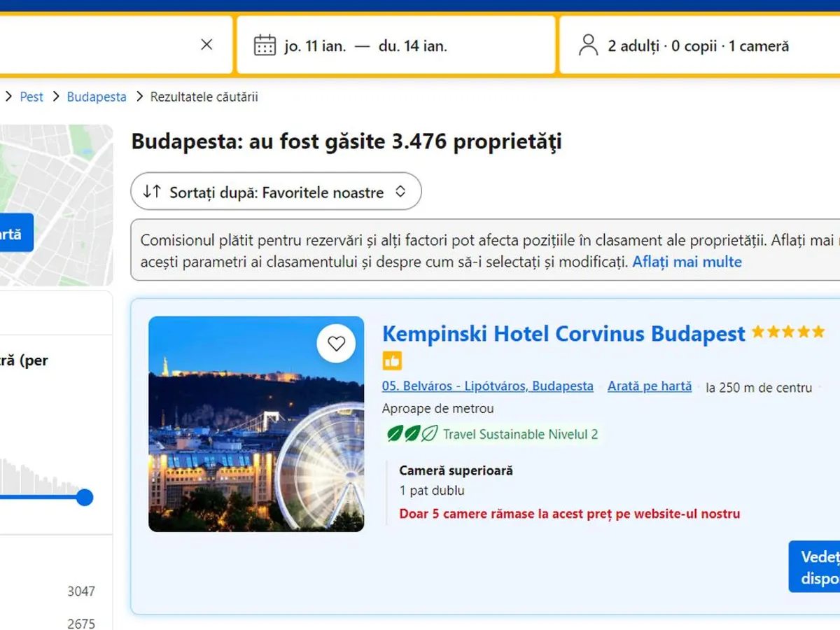Image resolution: width=840 pixels, height=630 pixels.
Task: Click Arată pe hartă link
Action: [650, 386]
